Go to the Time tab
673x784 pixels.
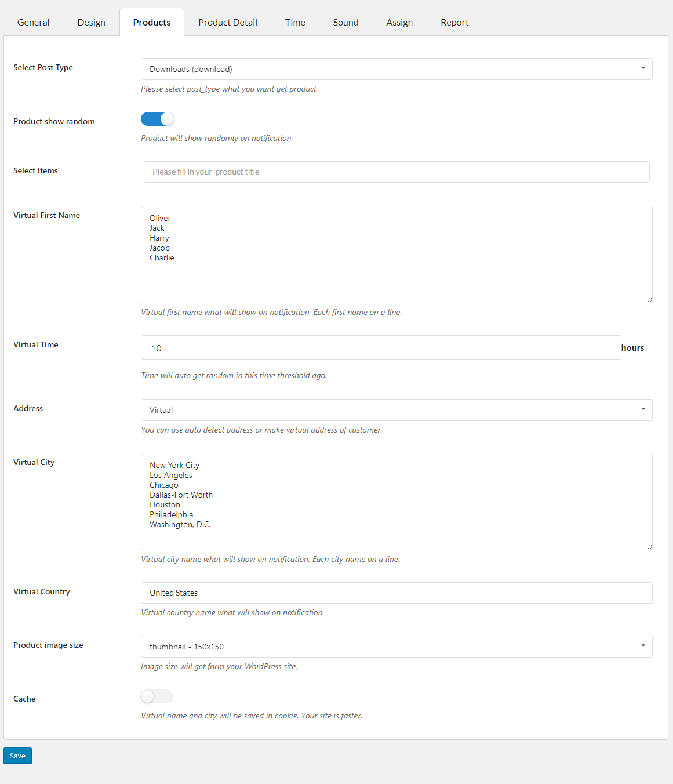click(295, 23)
